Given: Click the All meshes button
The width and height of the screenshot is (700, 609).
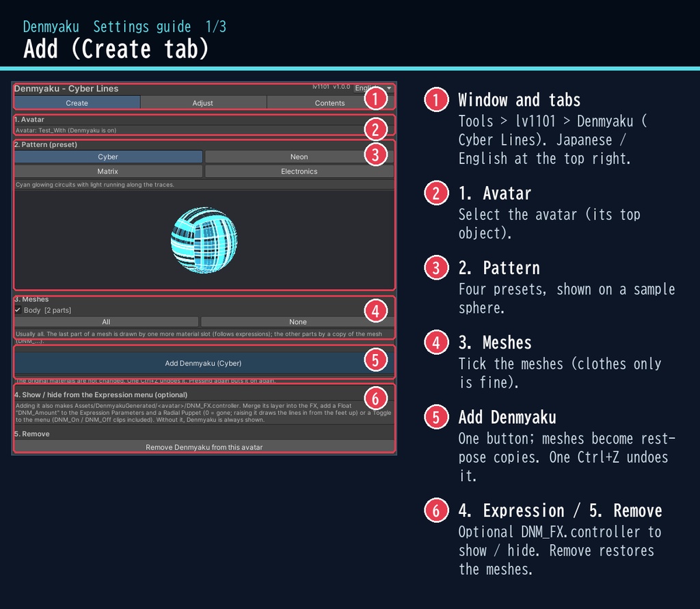Looking at the screenshot, I should (x=106, y=322).
